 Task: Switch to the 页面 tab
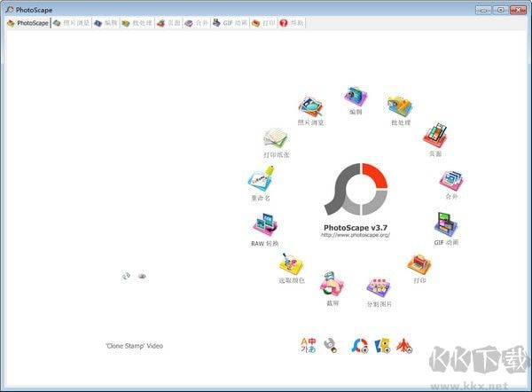tap(168, 23)
